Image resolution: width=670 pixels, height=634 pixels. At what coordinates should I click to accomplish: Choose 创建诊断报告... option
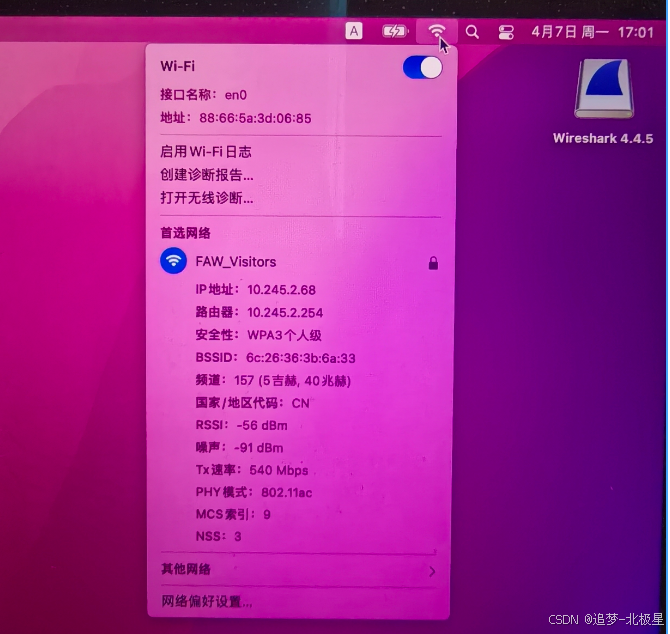[207, 174]
